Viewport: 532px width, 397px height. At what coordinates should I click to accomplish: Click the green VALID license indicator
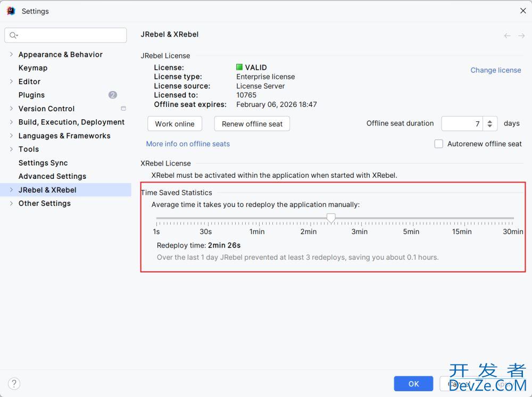[x=239, y=67]
